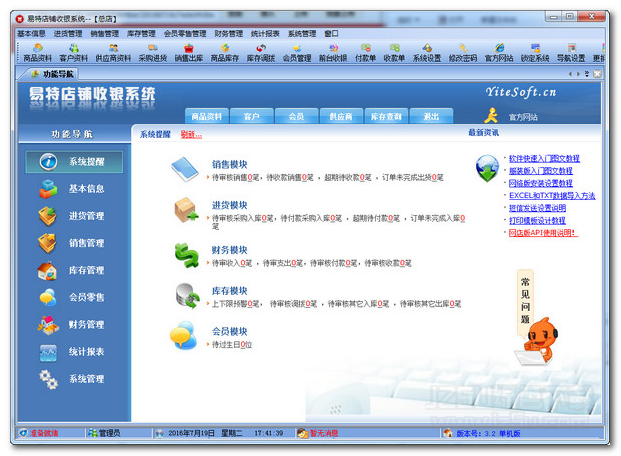Open 进货管理 menu
Image resolution: width=621 pixels, height=456 pixels.
(68, 34)
